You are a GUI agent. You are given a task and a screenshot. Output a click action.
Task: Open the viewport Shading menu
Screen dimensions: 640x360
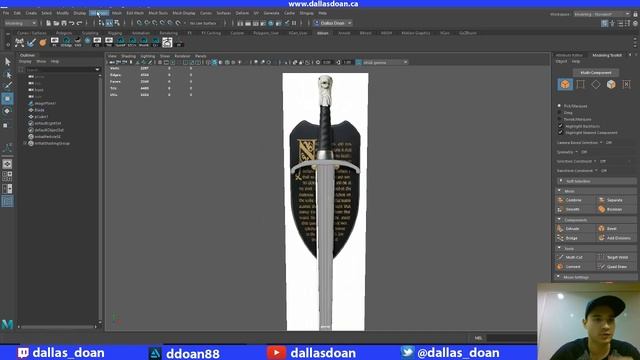(128, 56)
